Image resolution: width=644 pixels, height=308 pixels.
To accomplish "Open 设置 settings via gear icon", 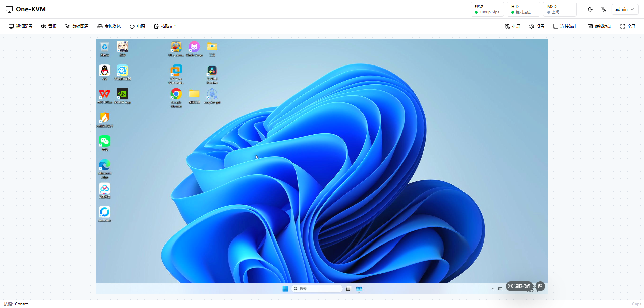I will tap(537, 26).
